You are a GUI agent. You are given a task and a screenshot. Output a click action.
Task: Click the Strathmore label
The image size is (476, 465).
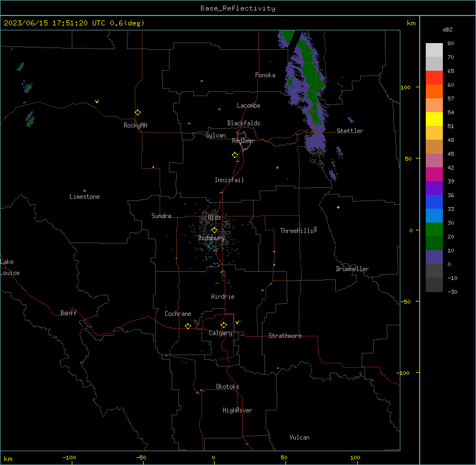coord(285,336)
